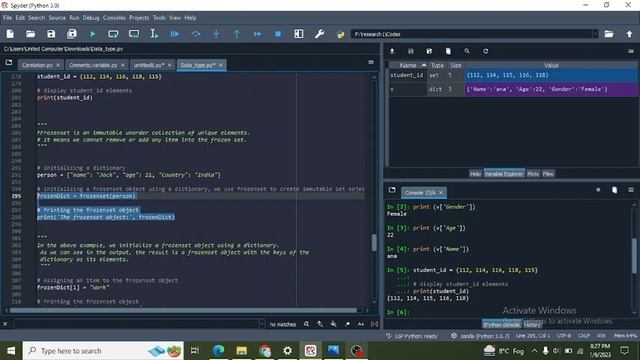Click the Windows search box
The width and height of the screenshot is (640, 360).
(x=103, y=351)
